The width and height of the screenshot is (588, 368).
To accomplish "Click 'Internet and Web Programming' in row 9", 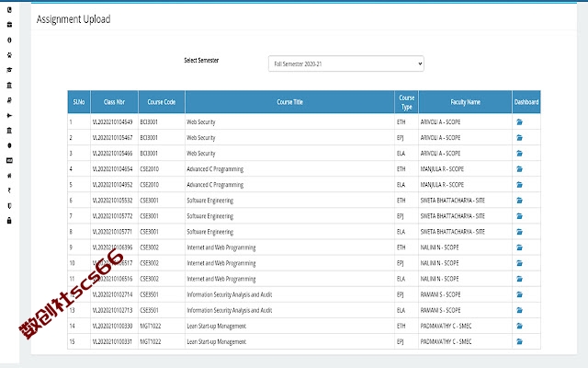I will 221,247.
